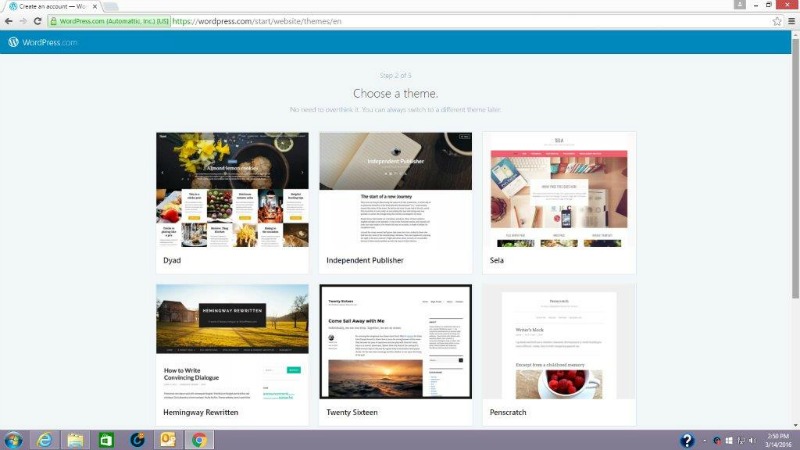Click the blue help question mark icon

click(x=687, y=440)
